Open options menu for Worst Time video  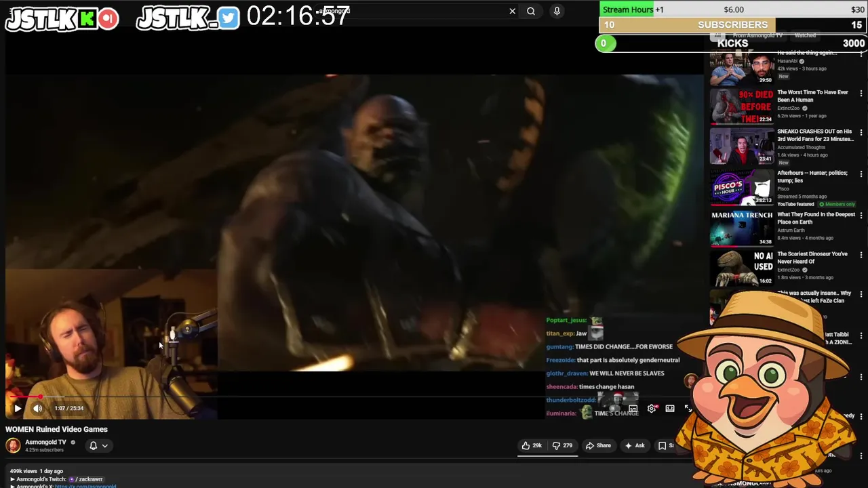(861, 93)
